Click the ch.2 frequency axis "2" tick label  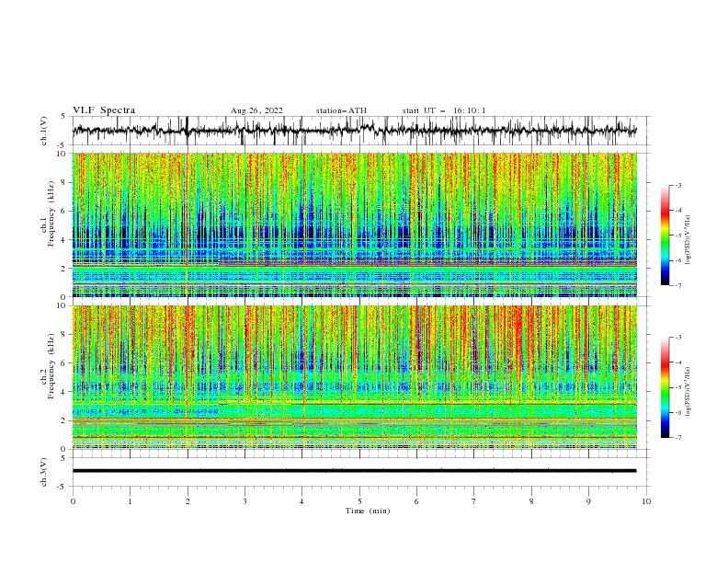pos(64,420)
